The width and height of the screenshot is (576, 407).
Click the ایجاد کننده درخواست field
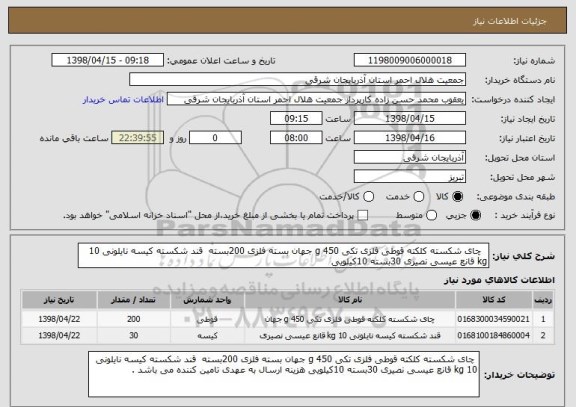pyautogui.click(x=316, y=99)
